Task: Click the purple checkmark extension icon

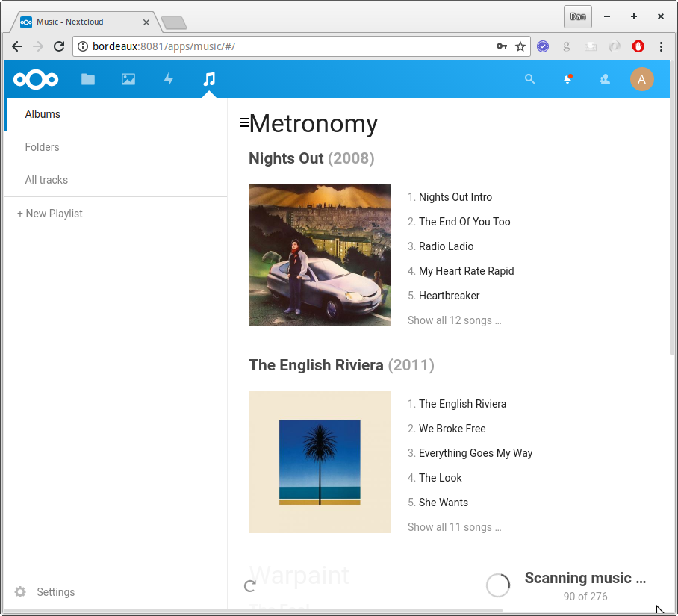Action: click(543, 46)
